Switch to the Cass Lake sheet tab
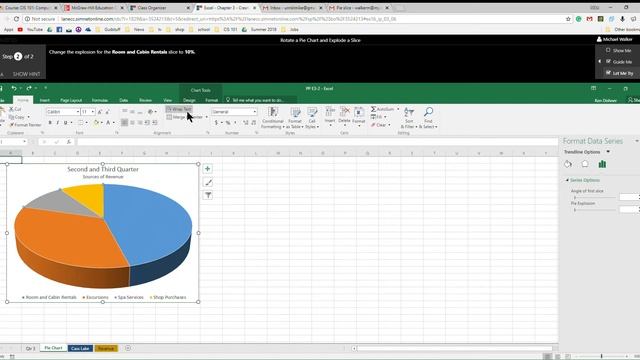Viewport: 640px width, 360px height. point(80,348)
